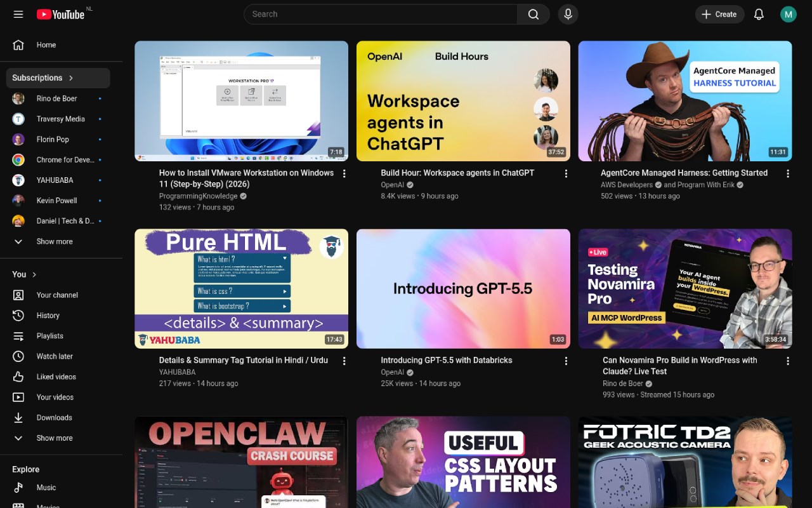Select Liked videos in the sidebar
The height and width of the screenshot is (508, 812).
point(58,377)
